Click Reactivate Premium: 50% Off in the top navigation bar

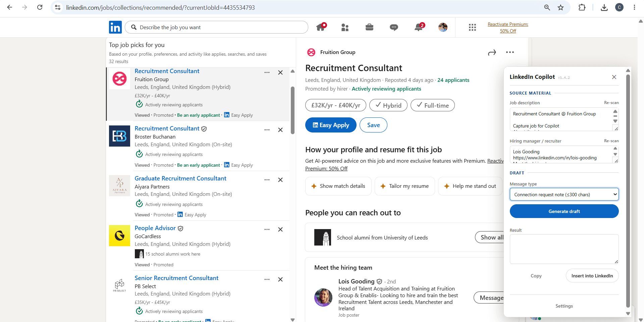pyautogui.click(x=508, y=28)
